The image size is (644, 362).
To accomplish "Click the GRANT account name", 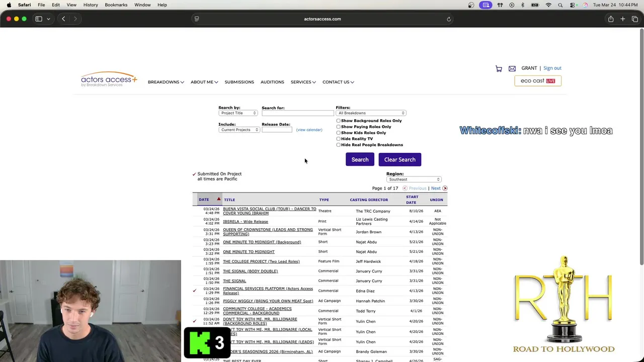I will point(529,68).
